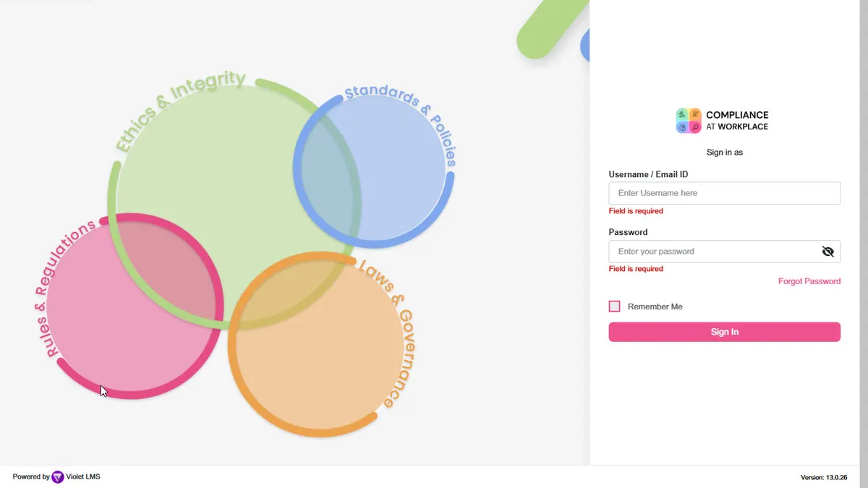Click the Rules & Regulations circle
868x488 pixels.
131,307
